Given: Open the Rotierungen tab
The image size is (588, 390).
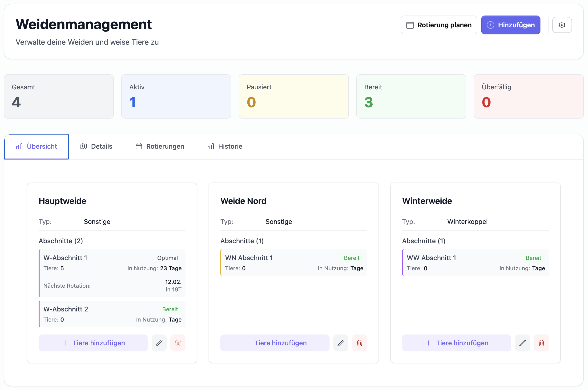Looking at the screenshot, I should pyautogui.click(x=160, y=147).
